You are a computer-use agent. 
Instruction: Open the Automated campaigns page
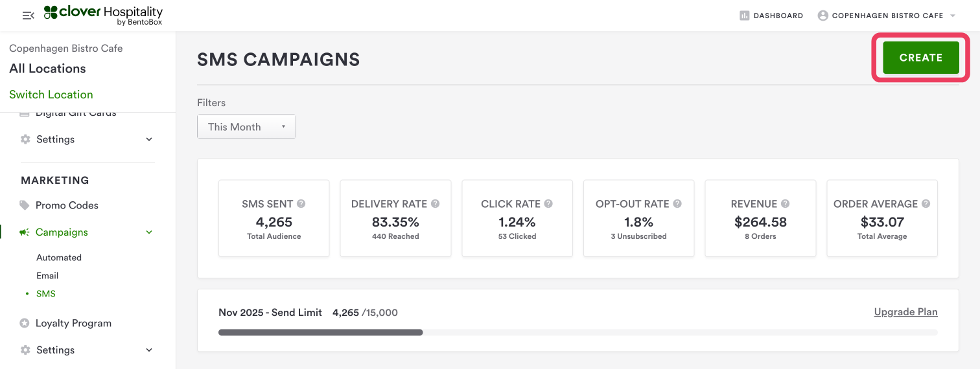[x=59, y=258]
